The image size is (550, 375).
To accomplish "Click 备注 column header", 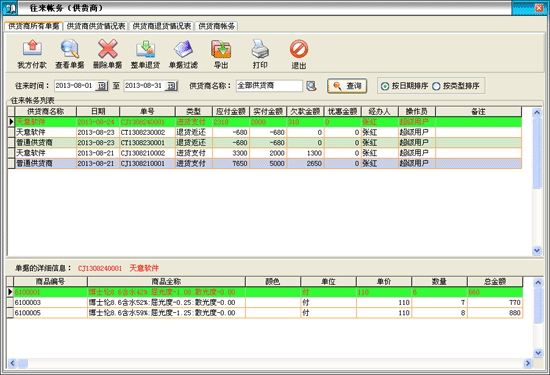I will [x=478, y=112].
